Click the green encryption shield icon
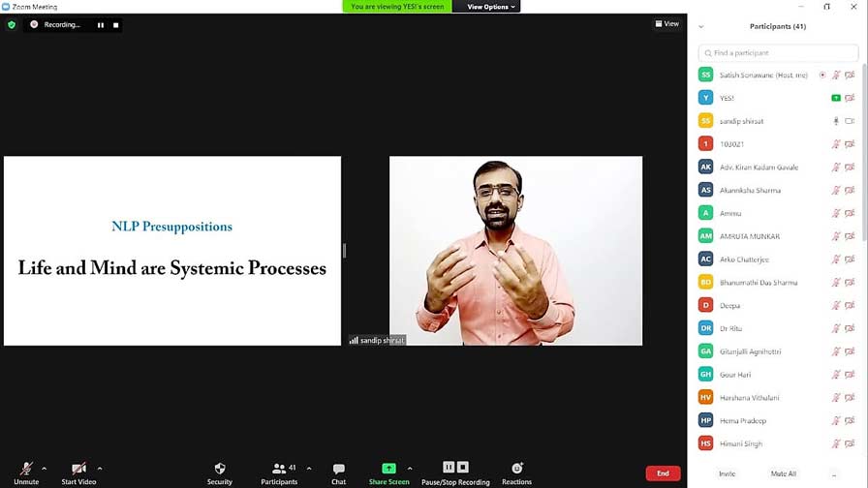868x488 pixels. click(x=12, y=24)
